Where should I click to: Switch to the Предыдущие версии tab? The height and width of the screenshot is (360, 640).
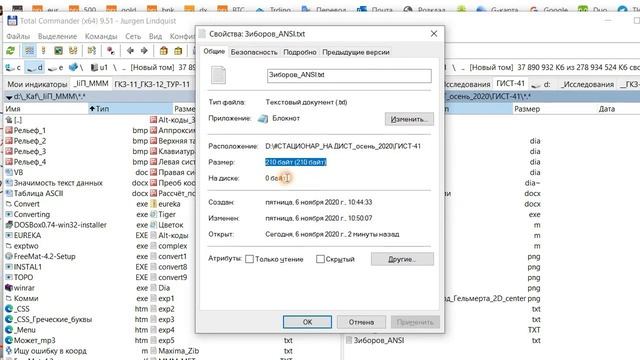356,52
